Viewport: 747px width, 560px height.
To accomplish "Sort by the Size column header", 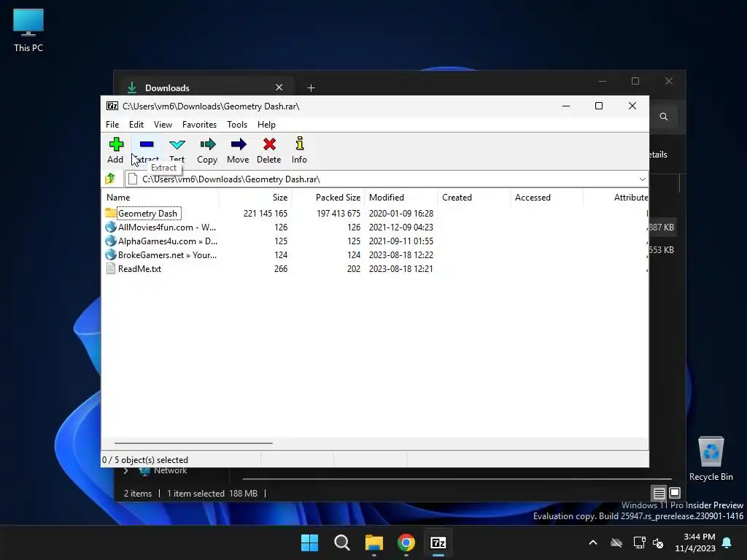I will coord(255,197).
